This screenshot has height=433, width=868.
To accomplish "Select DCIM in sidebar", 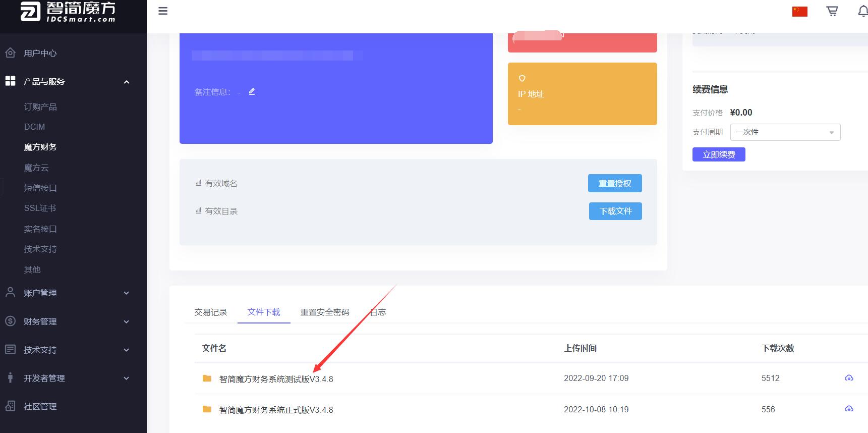I will tap(34, 127).
